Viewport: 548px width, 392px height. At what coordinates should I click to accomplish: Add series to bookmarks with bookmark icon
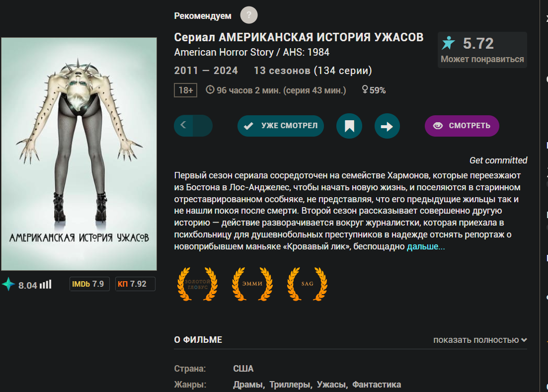(x=349, y=126)
